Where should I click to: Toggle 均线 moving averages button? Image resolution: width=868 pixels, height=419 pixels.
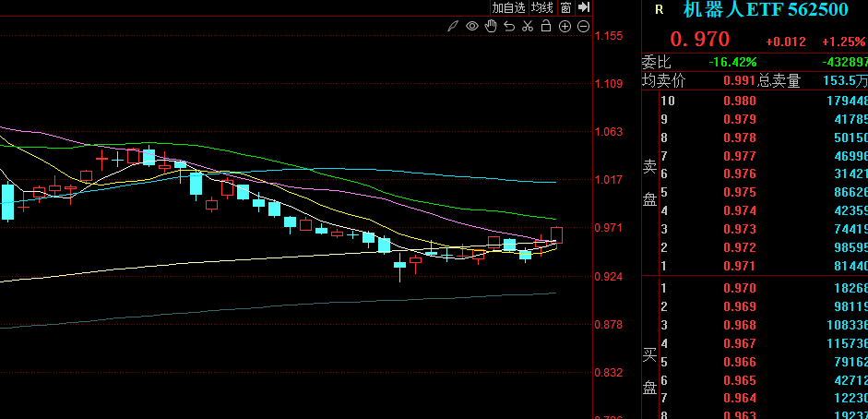click(542, 7)
